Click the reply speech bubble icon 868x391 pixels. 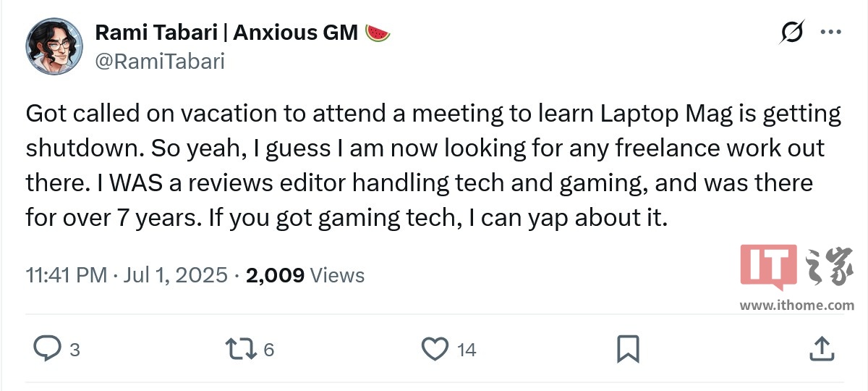pyautogui.click(x=48, y=349)
